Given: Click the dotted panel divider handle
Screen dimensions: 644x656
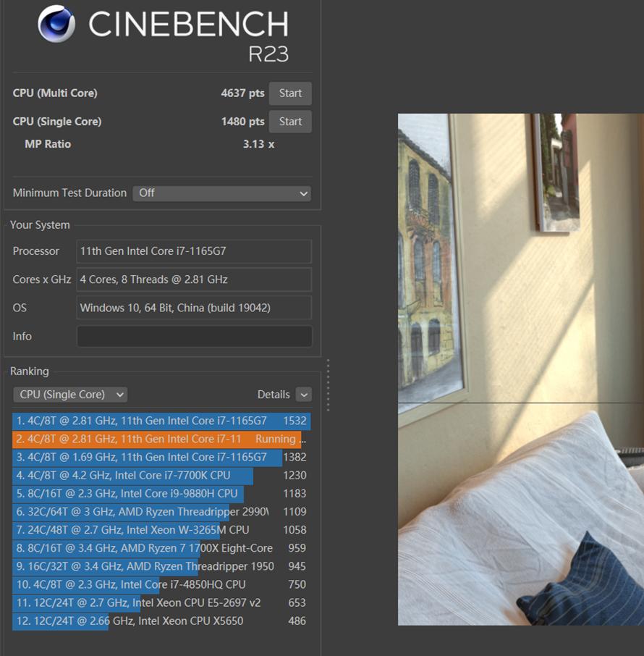Looking at the screenshot, I should (x=329, y=385).
